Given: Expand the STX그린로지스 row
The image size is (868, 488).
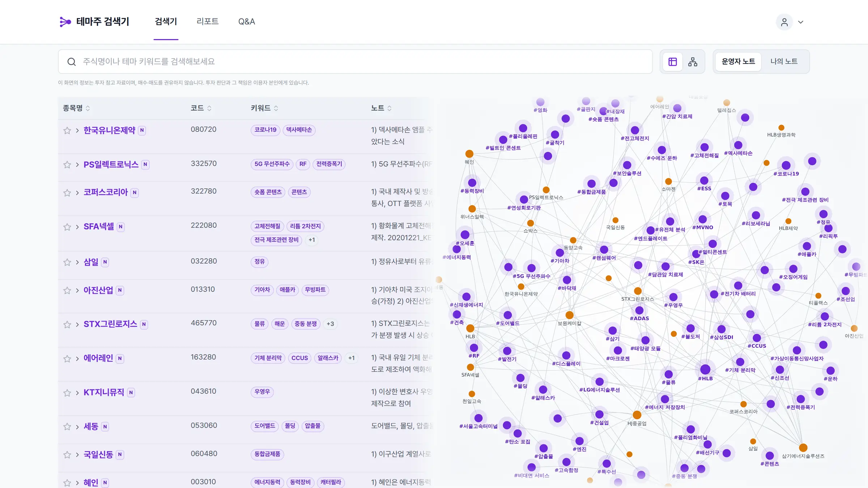Looking at the screenshot, I should click(77, 325).
